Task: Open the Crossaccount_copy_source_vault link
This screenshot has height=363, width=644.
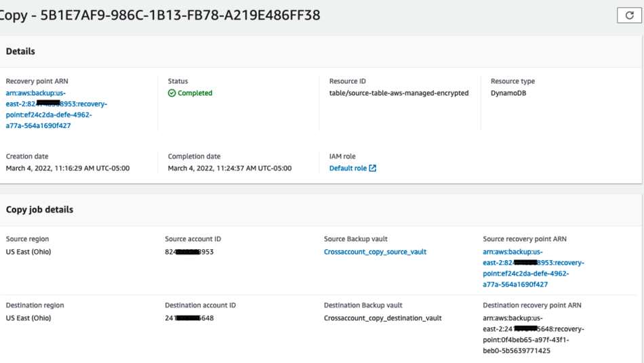Action: (x=375, y=252)
